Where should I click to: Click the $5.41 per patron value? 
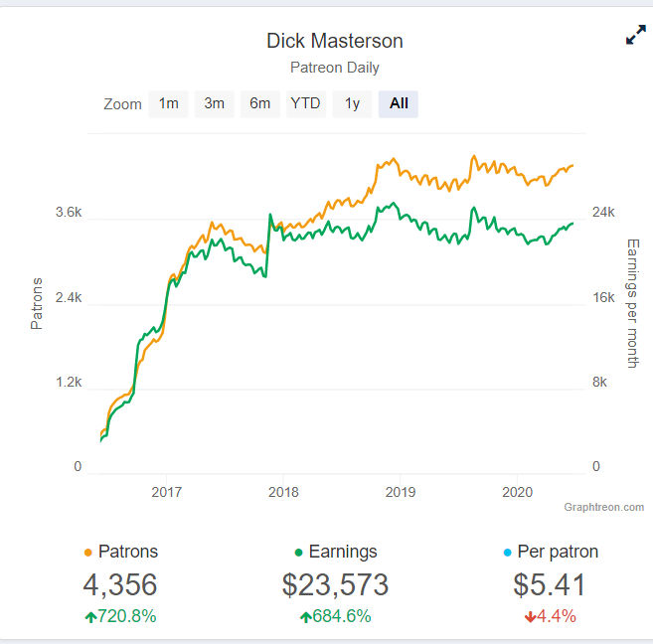pos(550,585)
